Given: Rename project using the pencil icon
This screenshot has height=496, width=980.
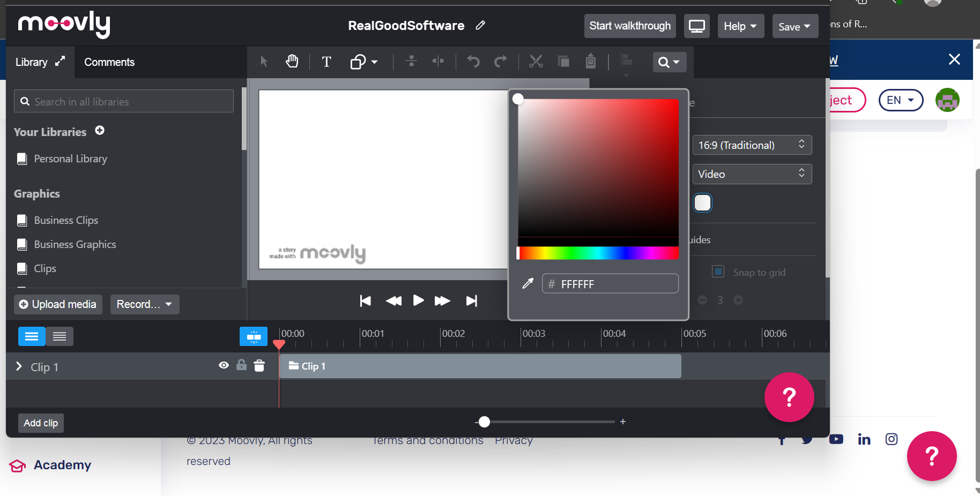Looking at the screenshot, I should click(x=481, y=25).
